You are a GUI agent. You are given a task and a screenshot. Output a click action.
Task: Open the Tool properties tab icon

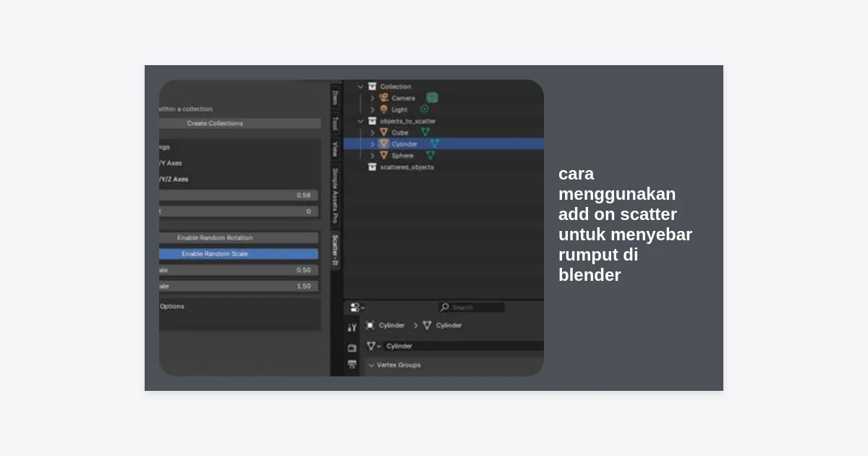tap(352, 327)
